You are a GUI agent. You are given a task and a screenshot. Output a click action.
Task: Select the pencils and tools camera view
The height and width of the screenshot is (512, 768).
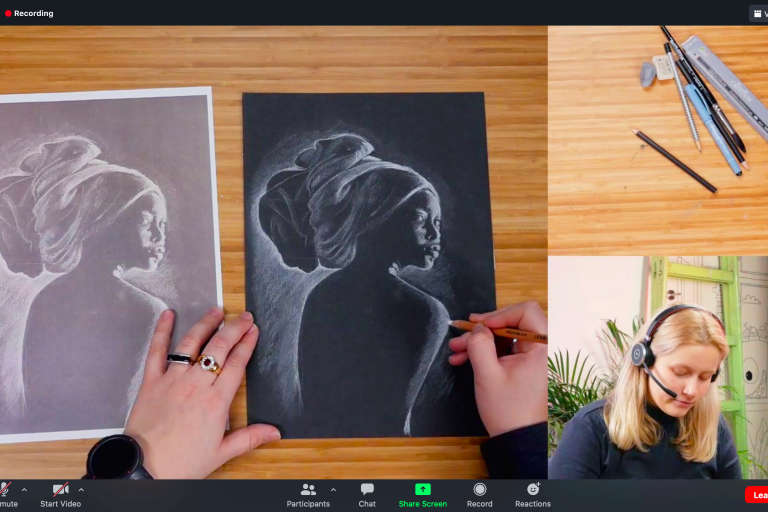tap(658, 140)
